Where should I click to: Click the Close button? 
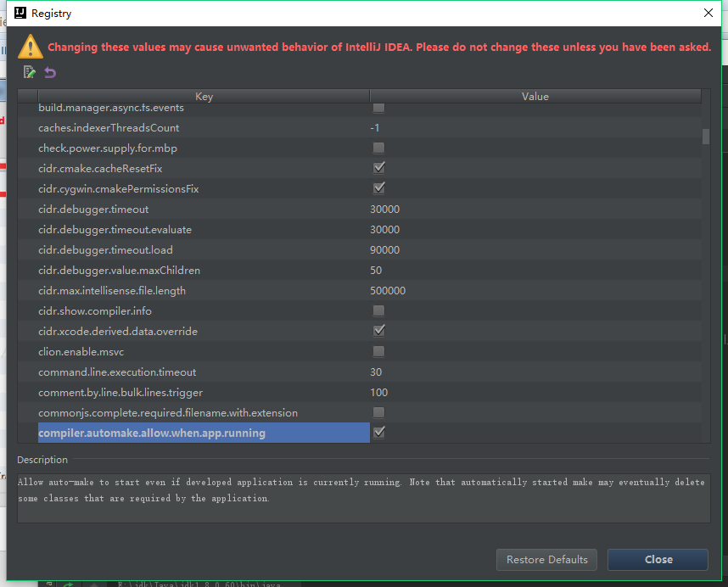[x=658, y=560]
